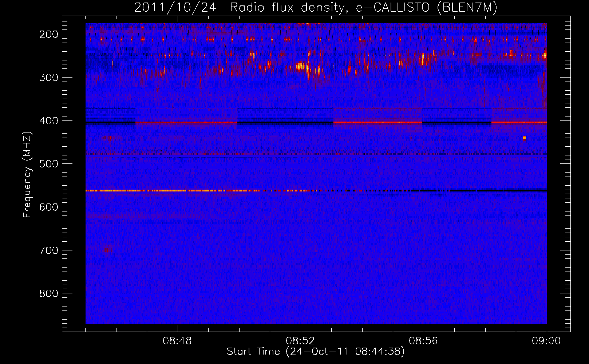Click the 08:48 time tick label
Screen dimensions: 589x364
coord(177,341)
